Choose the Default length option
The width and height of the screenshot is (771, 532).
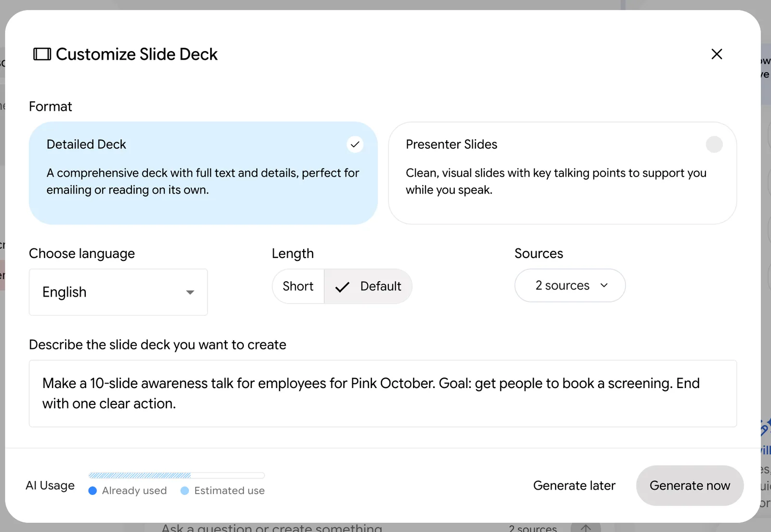(368, 286)
